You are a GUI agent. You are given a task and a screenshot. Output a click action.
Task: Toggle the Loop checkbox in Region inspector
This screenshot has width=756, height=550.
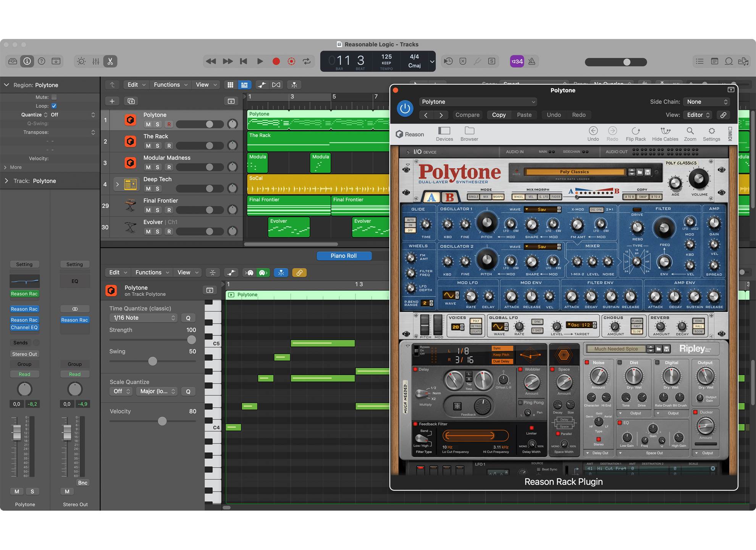click(x=54, y=106)
